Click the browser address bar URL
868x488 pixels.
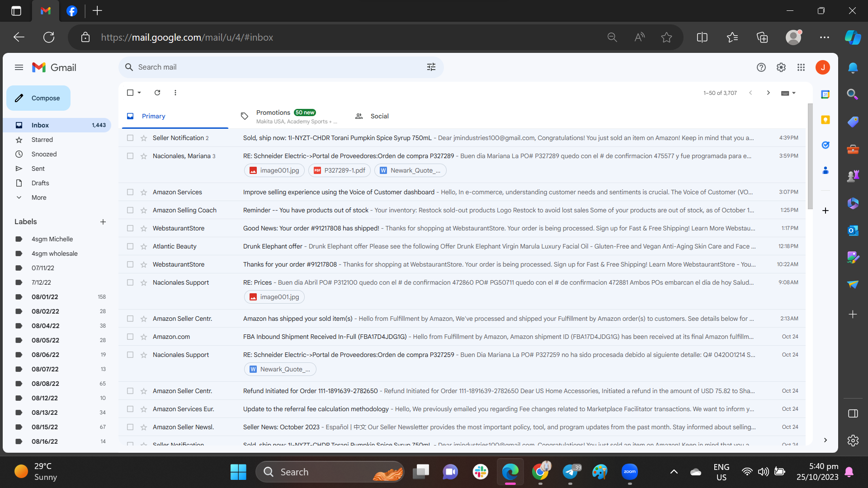click(x=187, y=38)
